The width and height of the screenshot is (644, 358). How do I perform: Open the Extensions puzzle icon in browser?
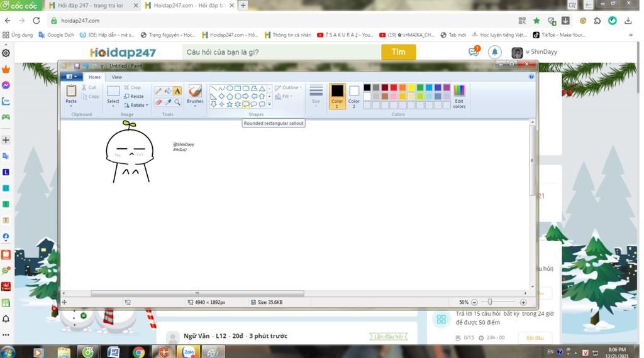(597, 21)
